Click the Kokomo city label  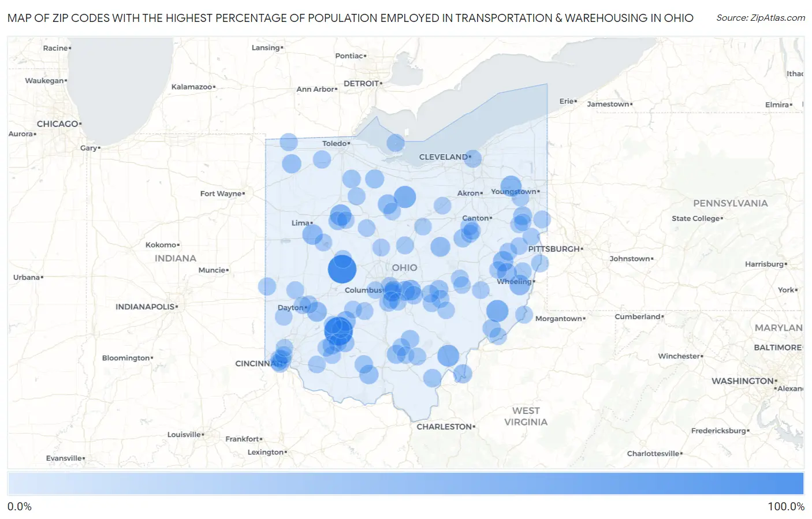(161, 245)
